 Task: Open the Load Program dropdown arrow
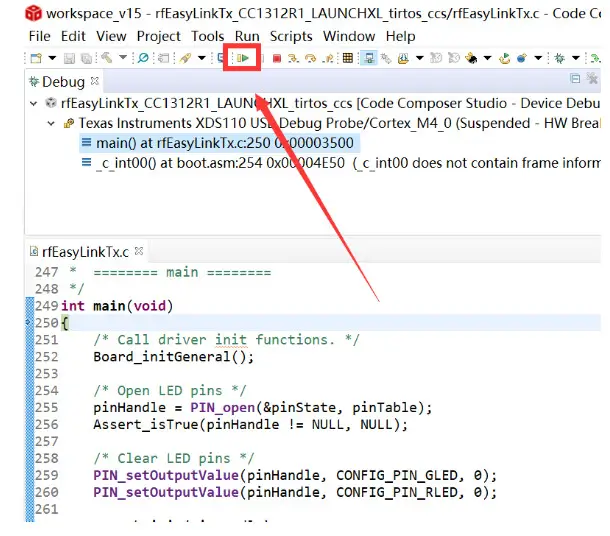[420, 58]
